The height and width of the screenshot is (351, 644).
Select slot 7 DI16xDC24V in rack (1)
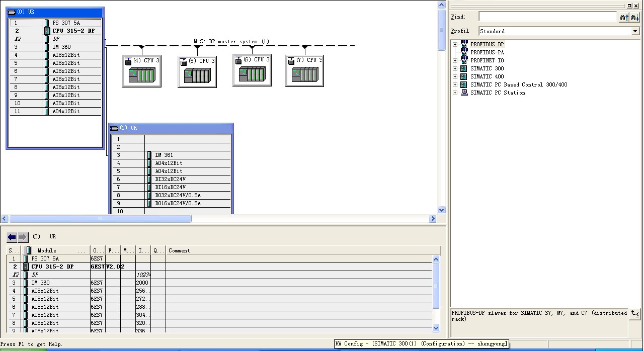[x=171, y=188]
